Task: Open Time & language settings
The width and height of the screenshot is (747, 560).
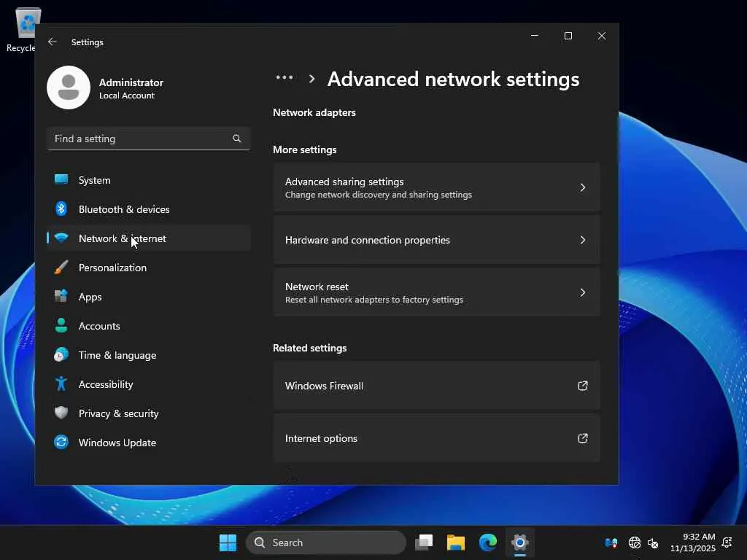Action: point(149,355)
